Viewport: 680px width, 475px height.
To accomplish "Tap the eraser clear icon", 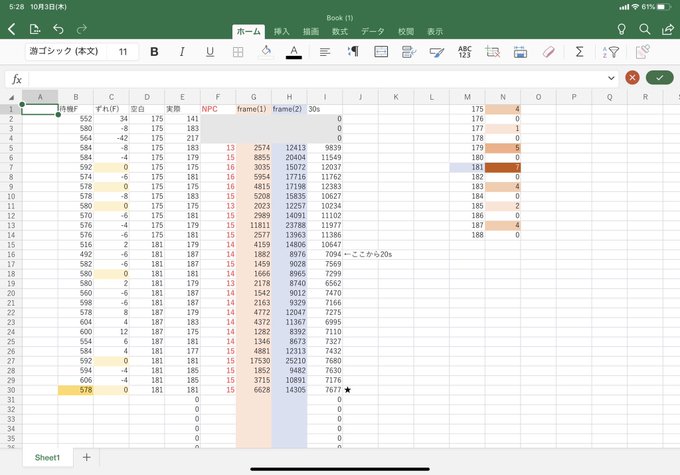I will tap(549, 52).
